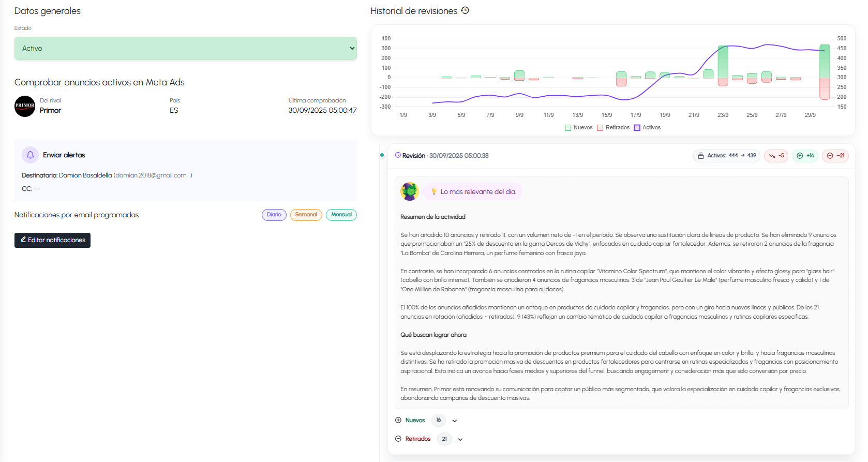The height and width of the screenshot is (462, 868).
Task: Click the Primor brand logo
Action: click(25, 106)
